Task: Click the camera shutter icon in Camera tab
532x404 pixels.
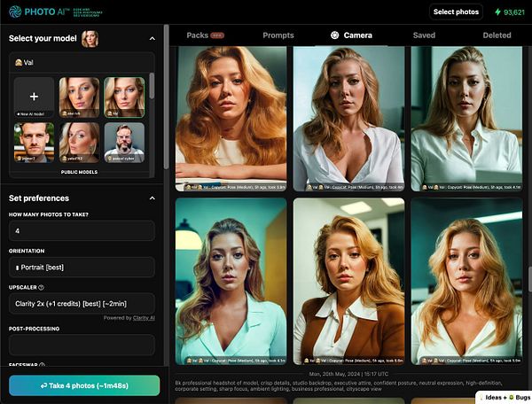Action: pos(334,35)
